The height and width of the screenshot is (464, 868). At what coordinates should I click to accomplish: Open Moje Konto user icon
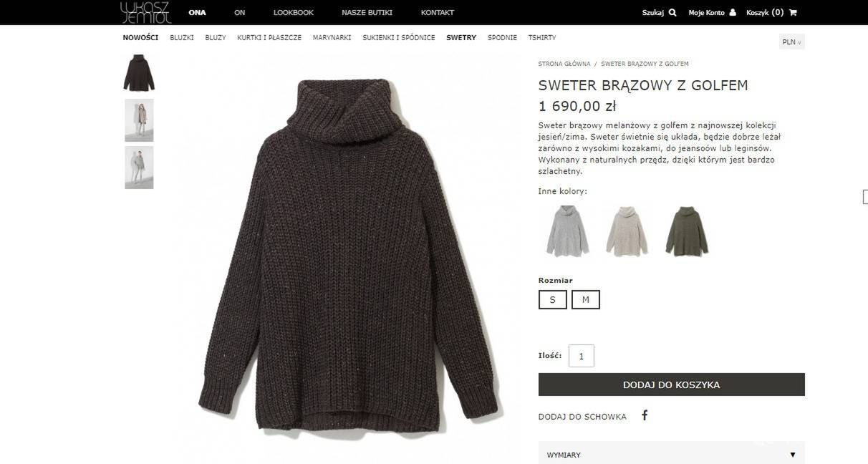point(733,12)
